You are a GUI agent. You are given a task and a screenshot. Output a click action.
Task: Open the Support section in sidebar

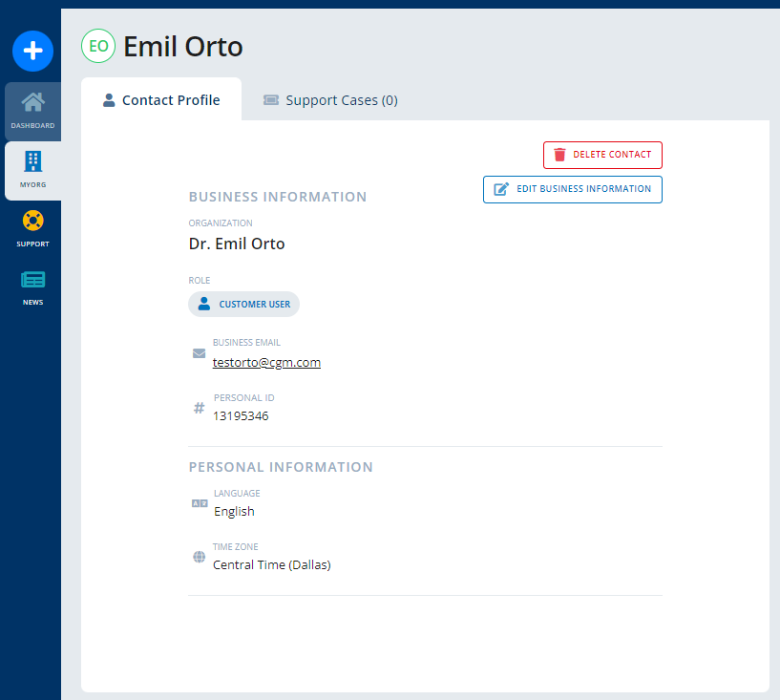pos(32,227)
